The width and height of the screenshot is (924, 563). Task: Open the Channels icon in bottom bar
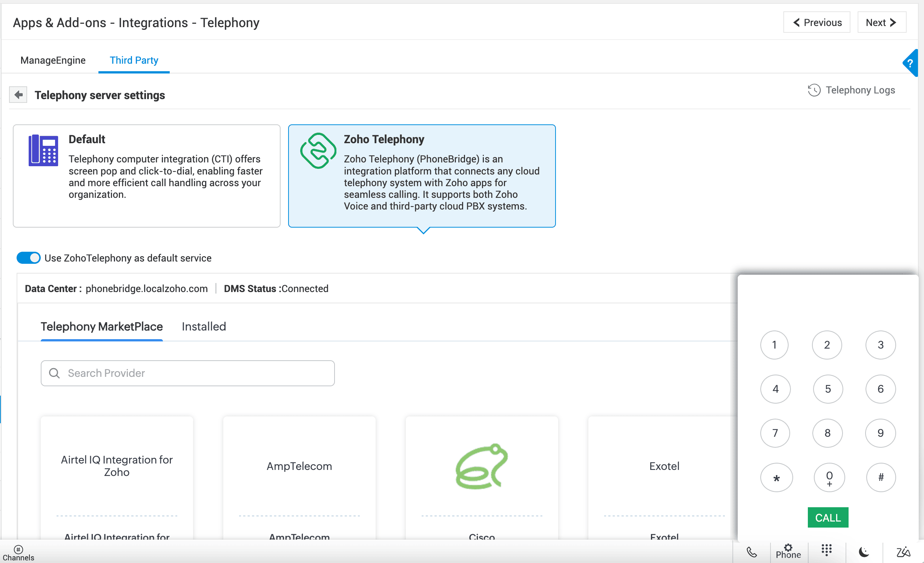[x=18, y=552]
